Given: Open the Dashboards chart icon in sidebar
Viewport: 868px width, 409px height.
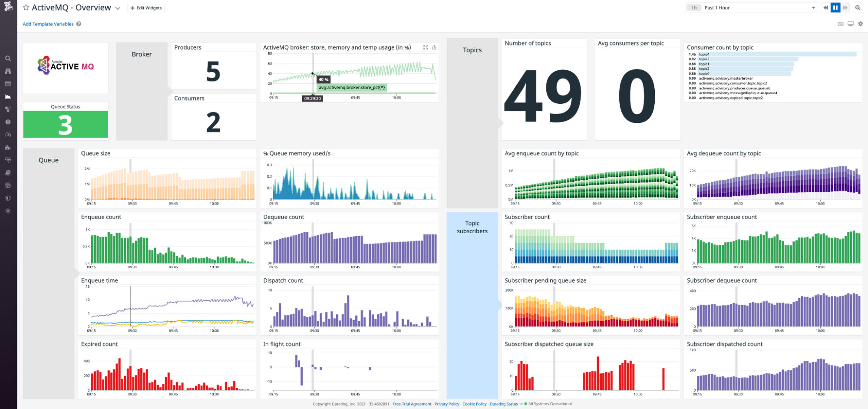Looking at the screenshot, I should click(8, 96).
